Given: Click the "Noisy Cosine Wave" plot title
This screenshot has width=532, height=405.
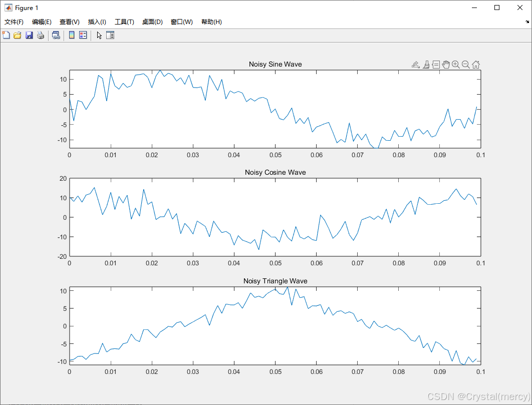Looking at the screenshot, I should coord(275,172).
